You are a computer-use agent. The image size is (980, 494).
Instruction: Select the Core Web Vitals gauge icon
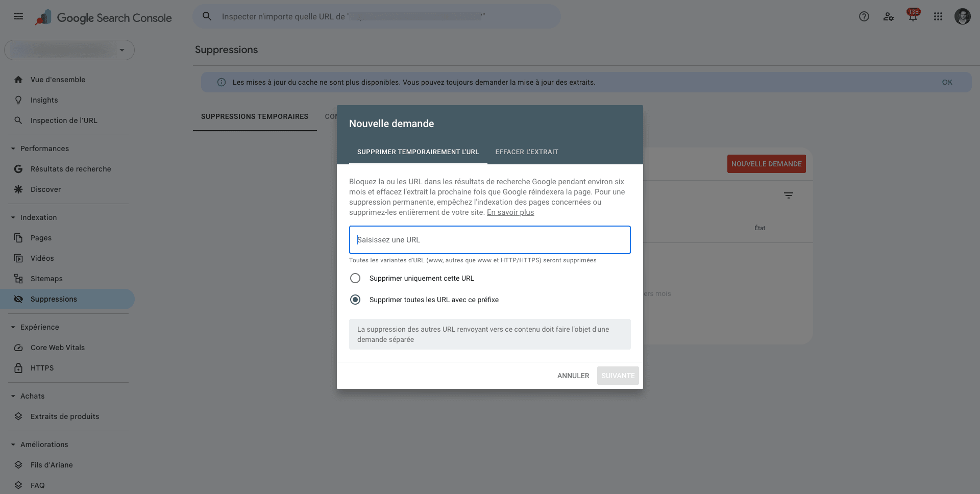click(18, 348)
